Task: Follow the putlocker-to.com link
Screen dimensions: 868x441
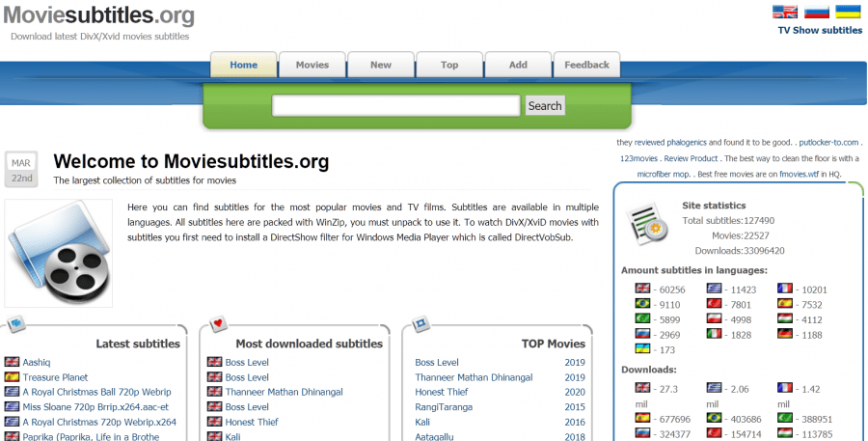Action: click(828, 143)
